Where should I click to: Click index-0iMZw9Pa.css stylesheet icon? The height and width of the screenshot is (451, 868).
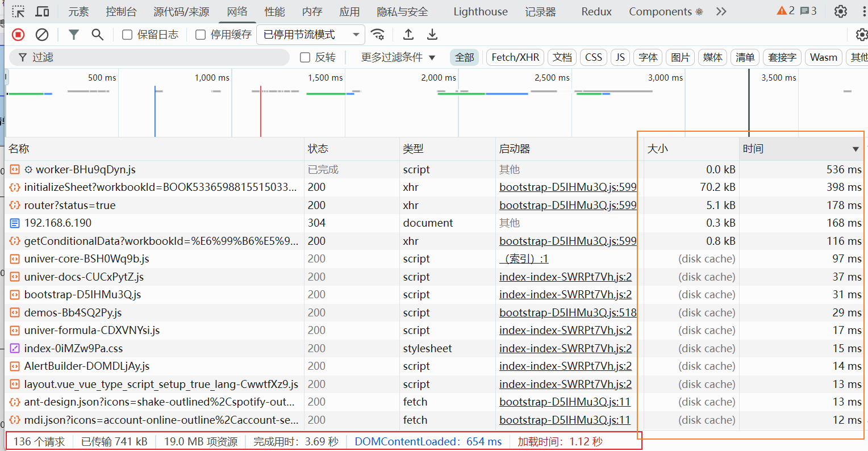click(15, 348)
